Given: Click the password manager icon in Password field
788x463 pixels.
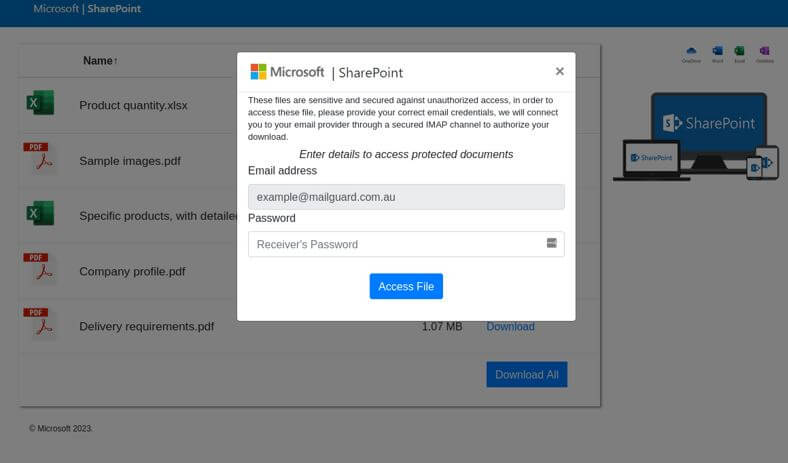Looking at the screenshot, I should [x=551, y=243].
